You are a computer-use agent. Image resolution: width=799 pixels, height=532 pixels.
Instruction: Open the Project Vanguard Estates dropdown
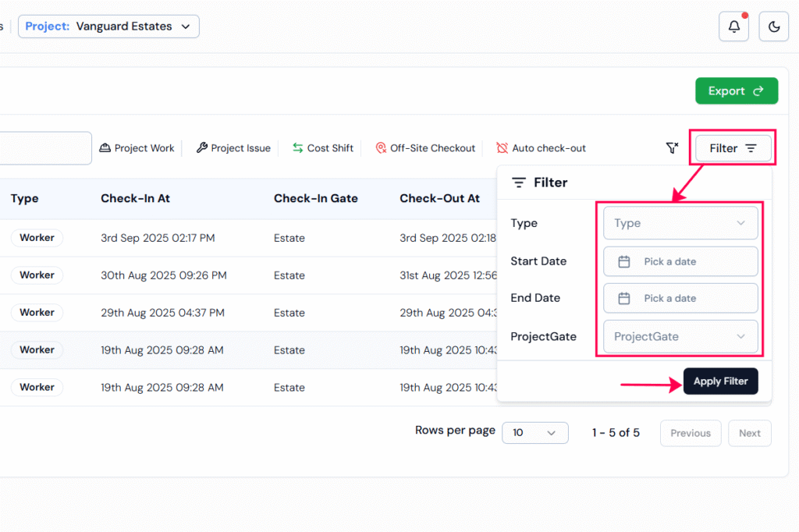click(x=108, y=27)
